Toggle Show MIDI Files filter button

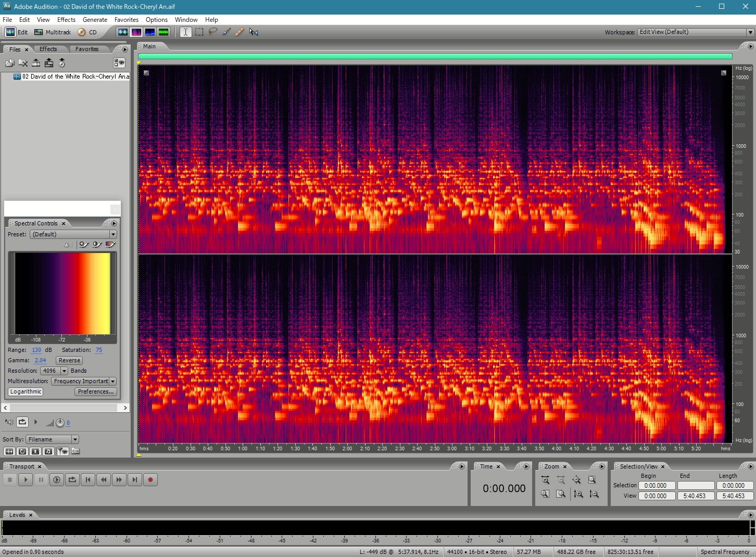[x=48, y=451]
